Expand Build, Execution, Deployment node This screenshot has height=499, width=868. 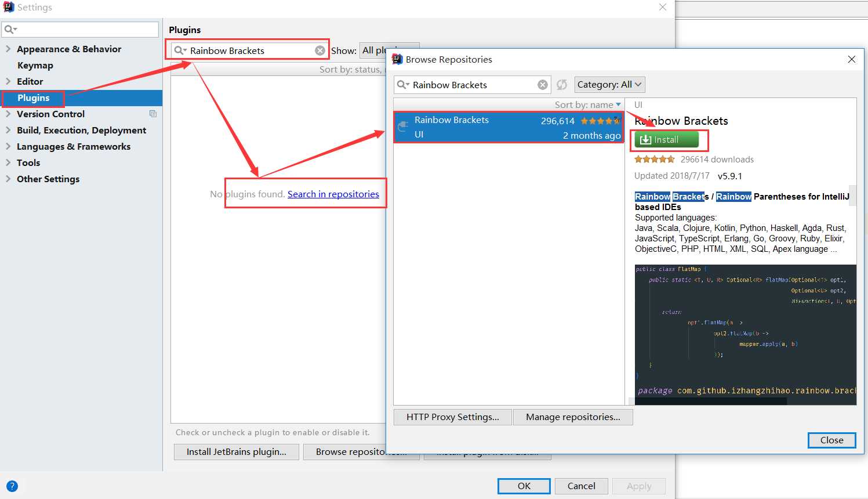pos(8,130)
